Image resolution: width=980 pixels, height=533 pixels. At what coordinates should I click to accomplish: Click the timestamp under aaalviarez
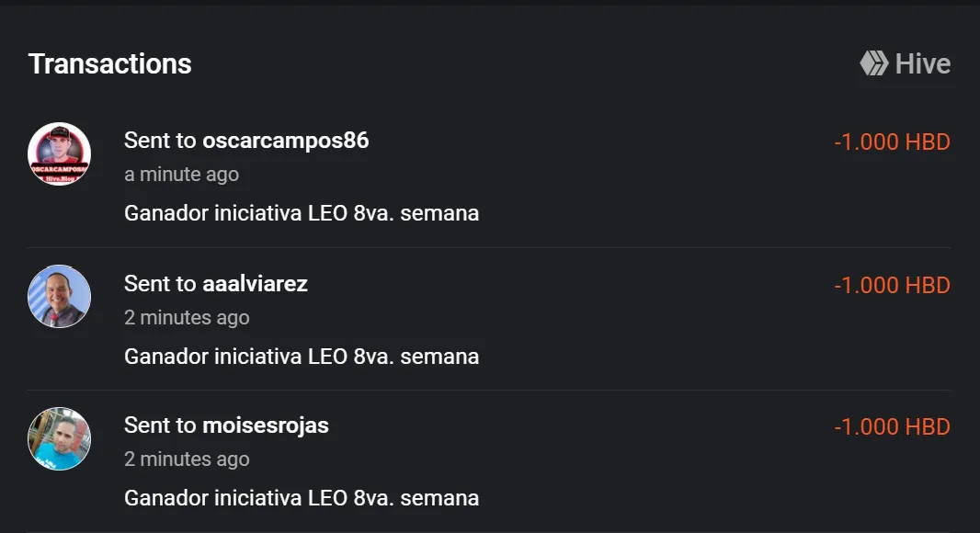tap(187, 318)
